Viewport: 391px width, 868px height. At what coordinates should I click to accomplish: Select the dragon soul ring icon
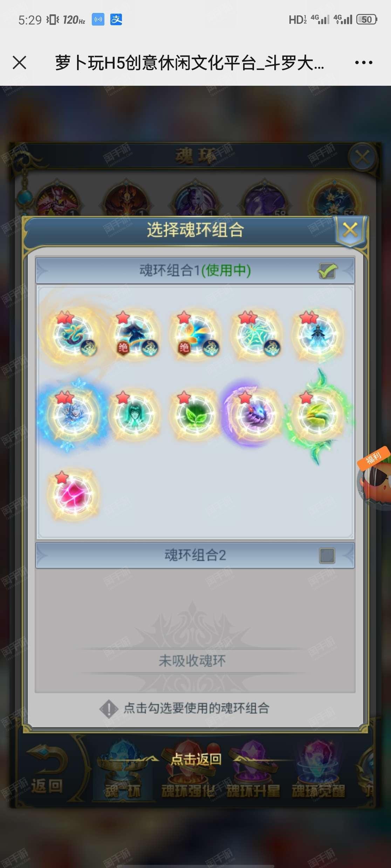(73, 334)
